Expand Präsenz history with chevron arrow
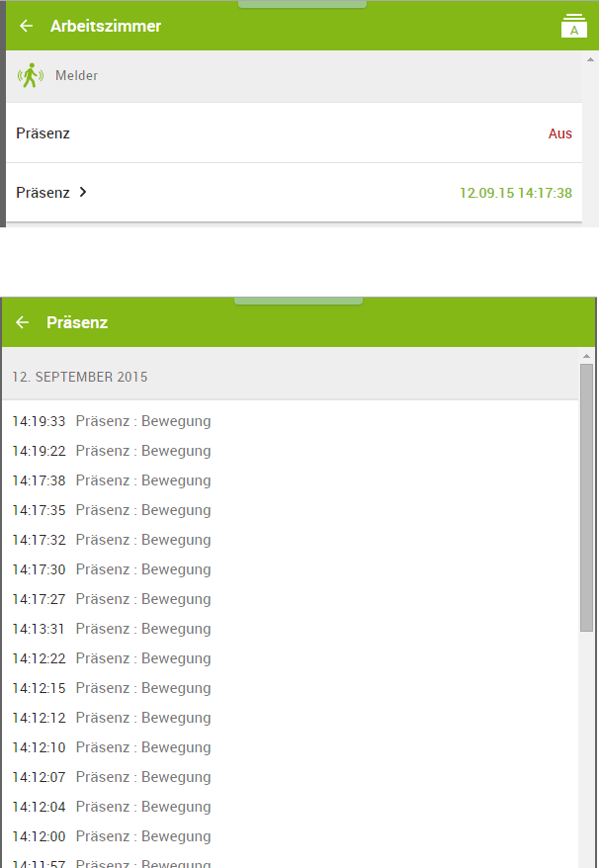The width and height of the screenshot is (599, 868). [83, 192]
